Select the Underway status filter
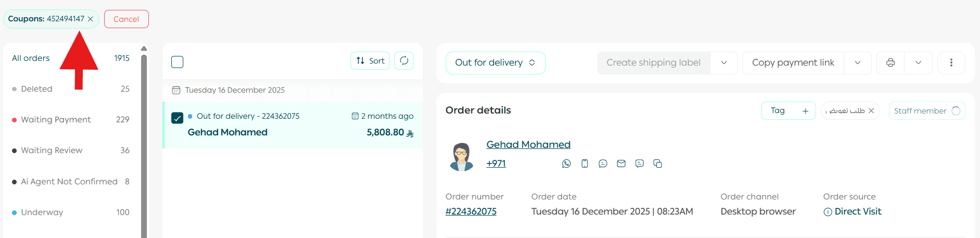Image resolution: width=980 pixels, height=238 pixels. tap(42, 212)
